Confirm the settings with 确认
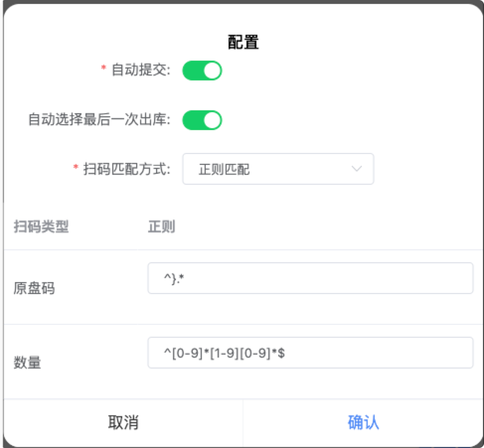This screenshot has height=448, width=484. (363, 423)
